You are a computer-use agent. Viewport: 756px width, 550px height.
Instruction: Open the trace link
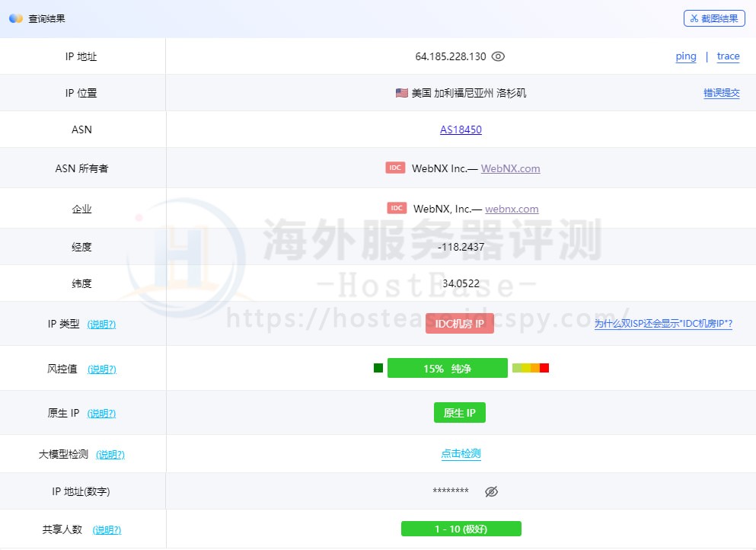[728, 56]
